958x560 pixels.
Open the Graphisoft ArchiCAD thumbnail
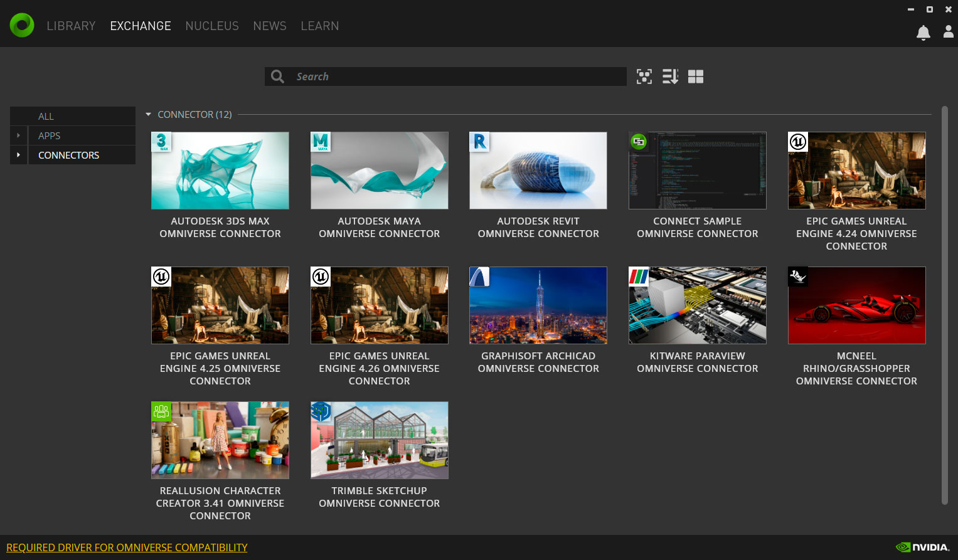(538, 305)
